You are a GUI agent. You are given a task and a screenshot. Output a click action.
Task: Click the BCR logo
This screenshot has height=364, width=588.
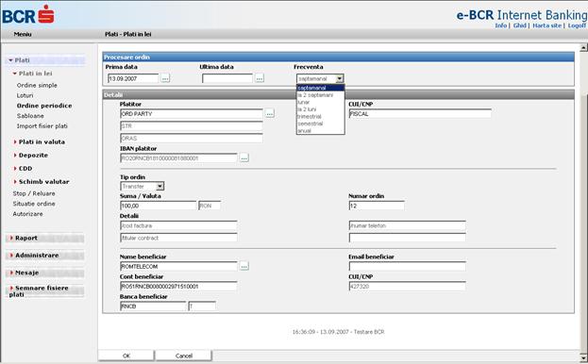pyautogui.click(x=28, y=15)
